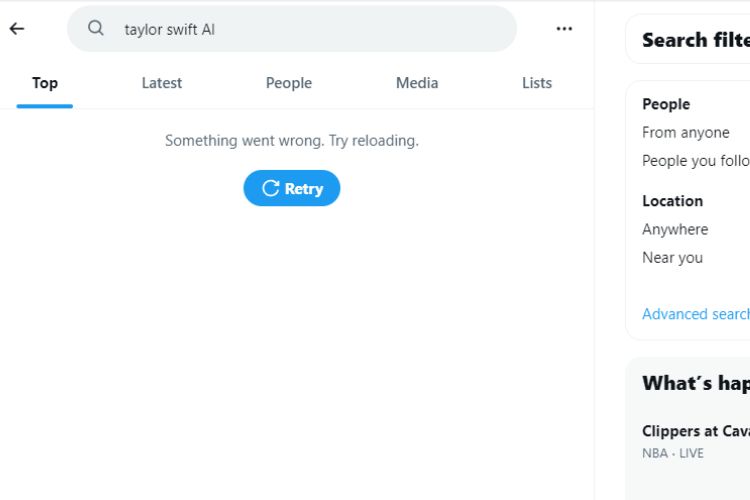The image size is (750, 500).
Task: Switch to the Media tab
Action: (417, 83)
